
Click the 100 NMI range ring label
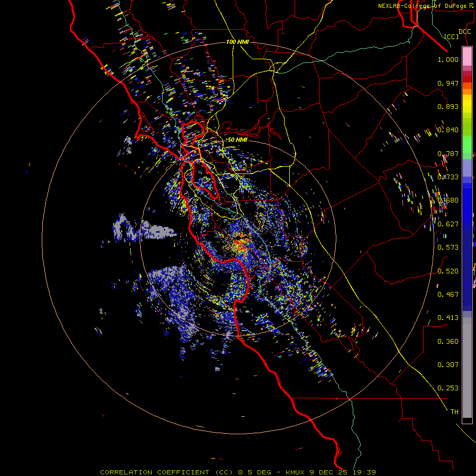point(237,42)
